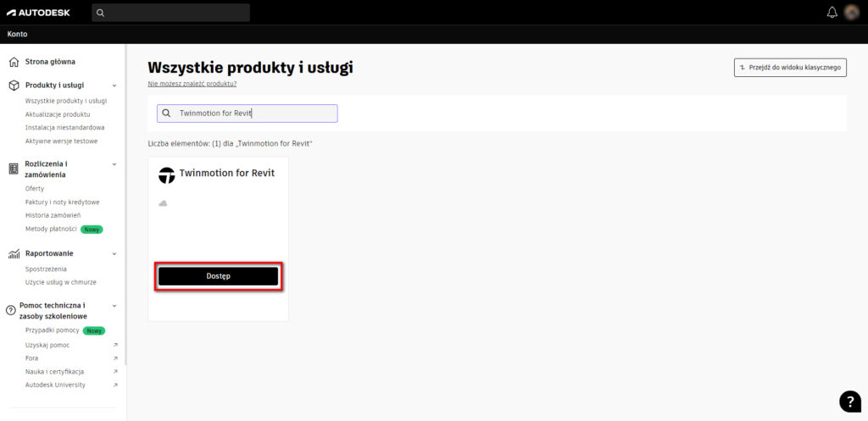The height and width of the screenshot is (421, 868).
Task: Open Aktualizacje produktu in sidebar
Action: click(58, 114)
